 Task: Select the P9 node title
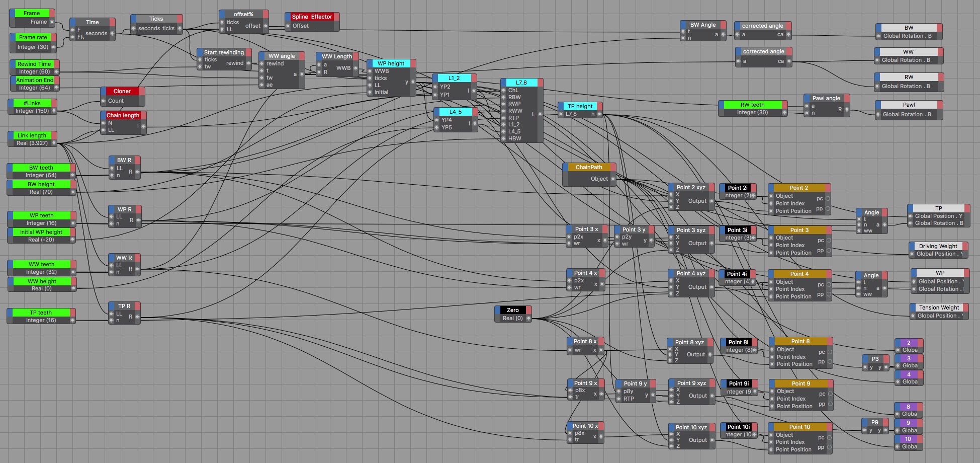[x=874, y=422]
